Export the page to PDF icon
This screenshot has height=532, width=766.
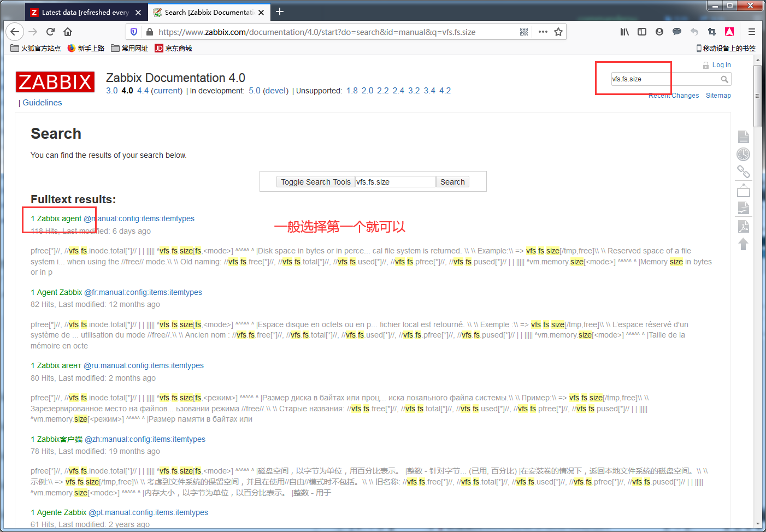744,226
